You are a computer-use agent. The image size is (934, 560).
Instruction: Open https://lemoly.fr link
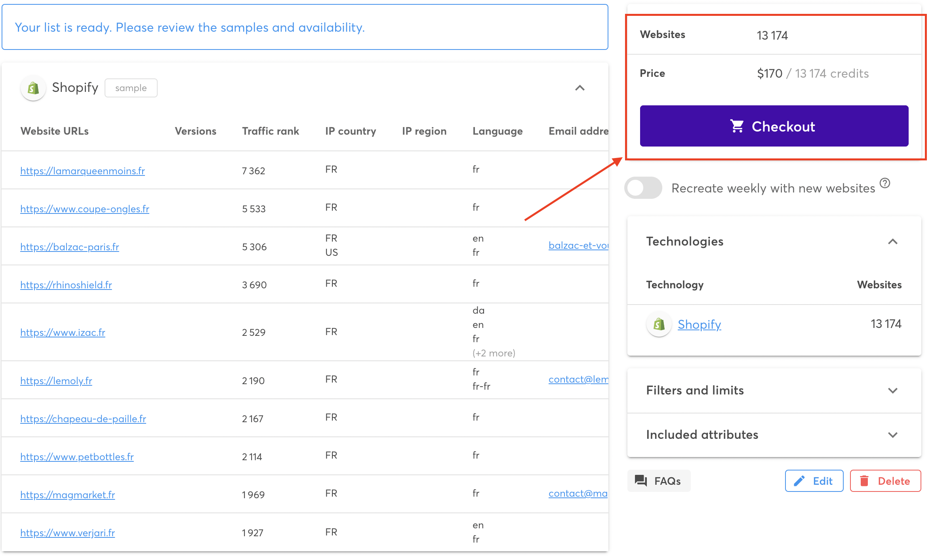56,381
